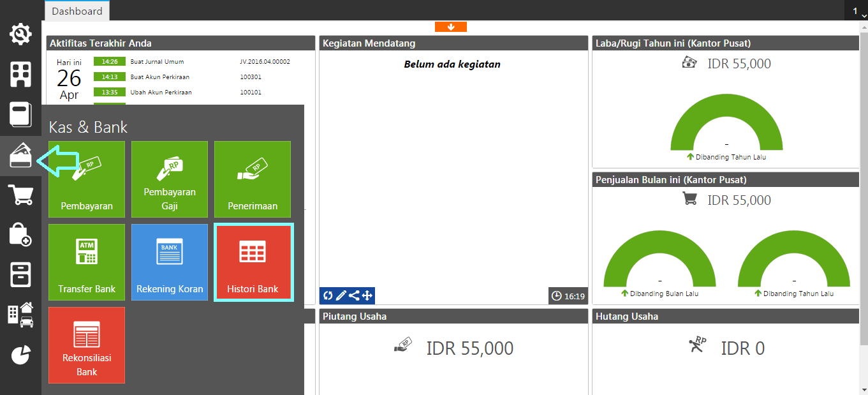Open the Histori Bank tile
This screenshot has height=395, width=868.
click(253, 262)
